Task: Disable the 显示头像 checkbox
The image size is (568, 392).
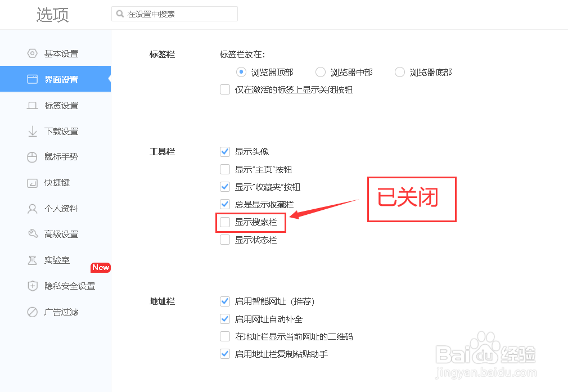Action: coord(225,151)
